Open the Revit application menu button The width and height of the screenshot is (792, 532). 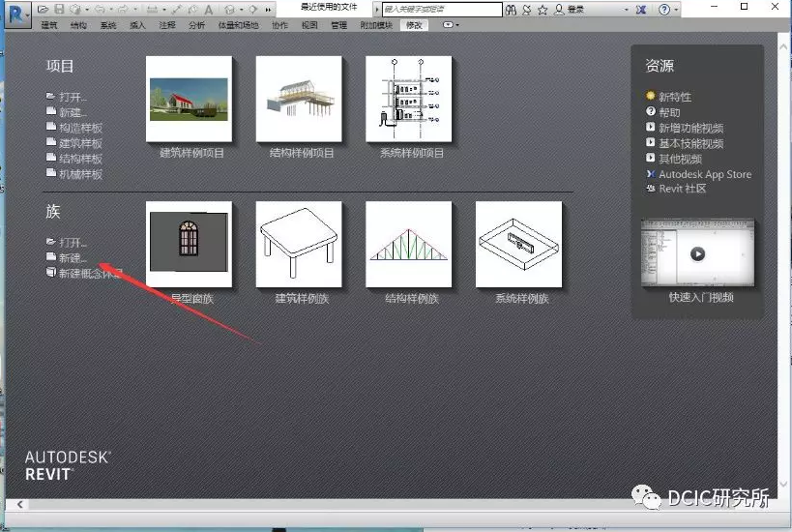17,15
